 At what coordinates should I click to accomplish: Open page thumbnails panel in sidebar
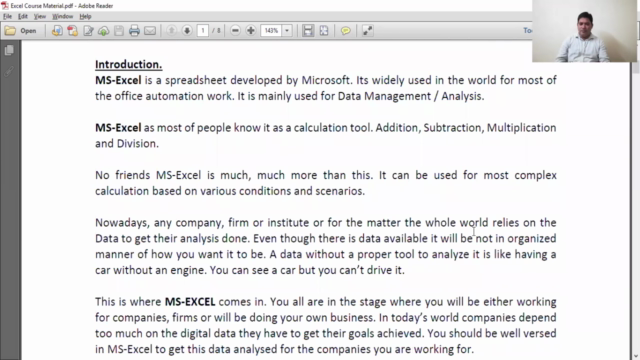[x=9, y=50]
